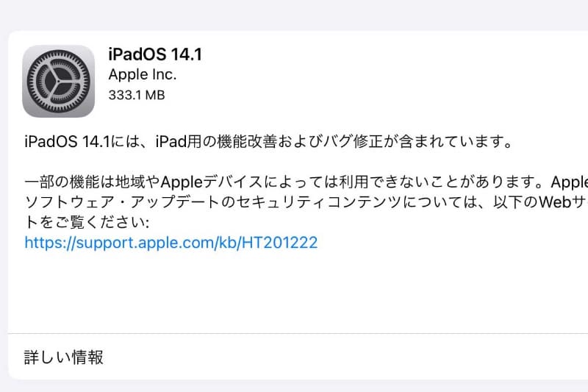
Task: Click the Settings gear update icon
Action: [59, 81]
